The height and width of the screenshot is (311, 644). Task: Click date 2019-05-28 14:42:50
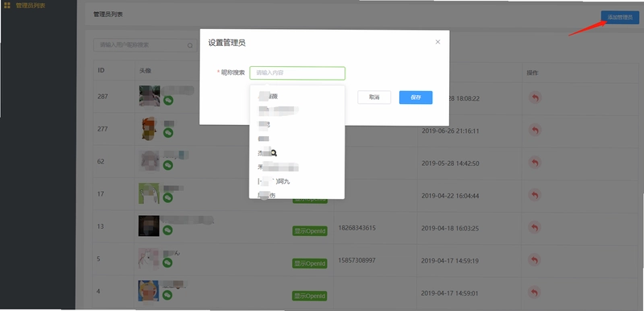point(450,164)
